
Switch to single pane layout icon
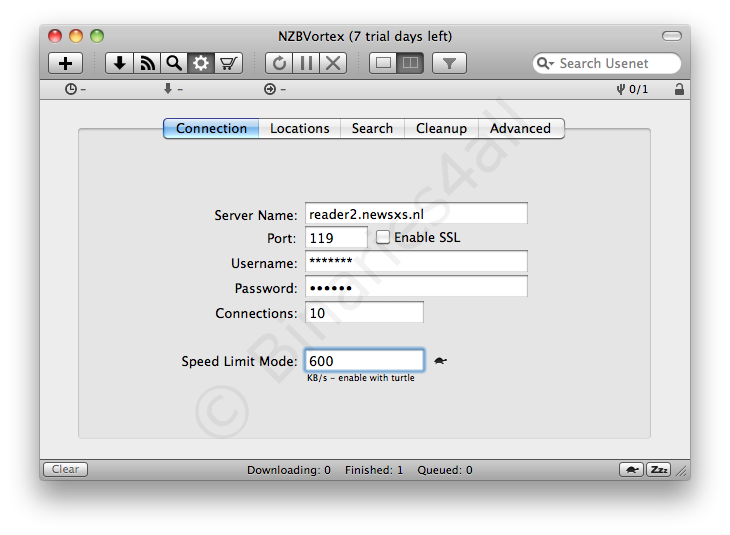pyautogui.click(x=383, y=63)
